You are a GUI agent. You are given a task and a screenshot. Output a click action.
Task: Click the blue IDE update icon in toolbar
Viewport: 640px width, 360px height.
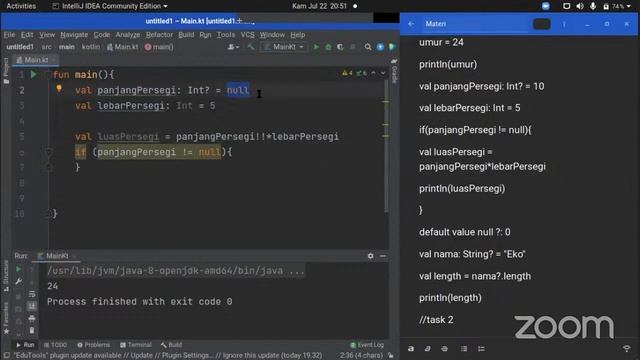[x=380, y=47]
